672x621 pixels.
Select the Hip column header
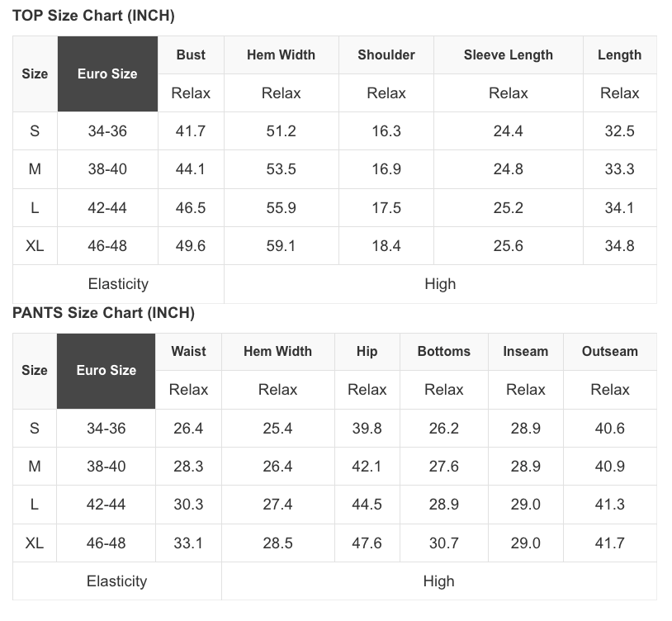367,351
